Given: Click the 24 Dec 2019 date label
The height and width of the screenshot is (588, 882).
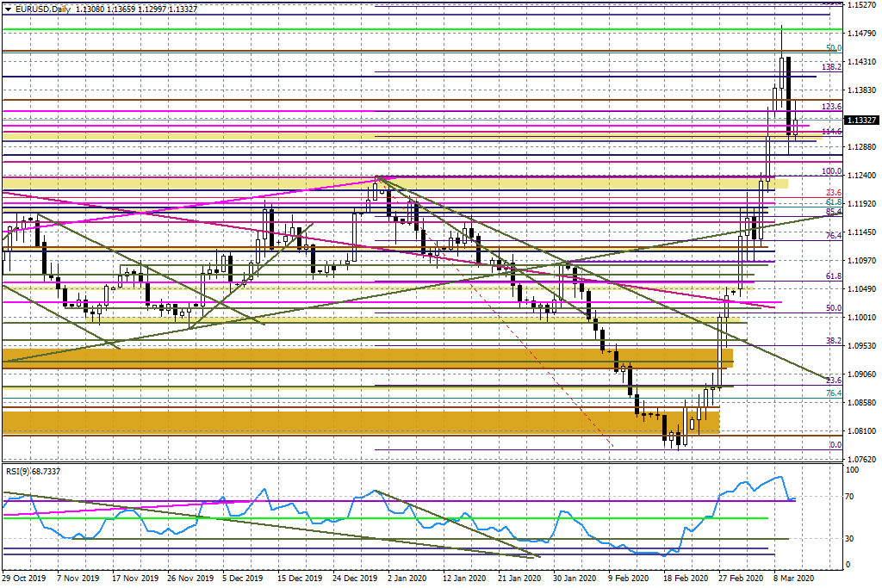Looking at the screenshot, I should tap(354, 578).
